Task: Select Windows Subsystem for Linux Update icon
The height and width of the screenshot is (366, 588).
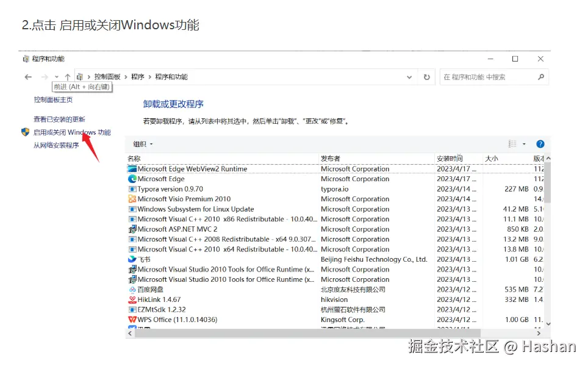Action: (x=132, y=209)
